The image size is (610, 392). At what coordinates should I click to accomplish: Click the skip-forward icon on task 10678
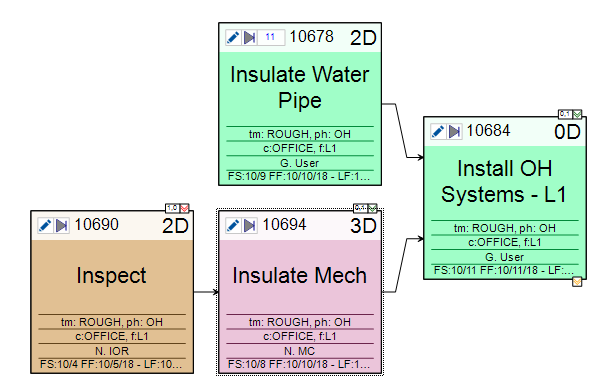pyautogui.click(x=249, y=38)
